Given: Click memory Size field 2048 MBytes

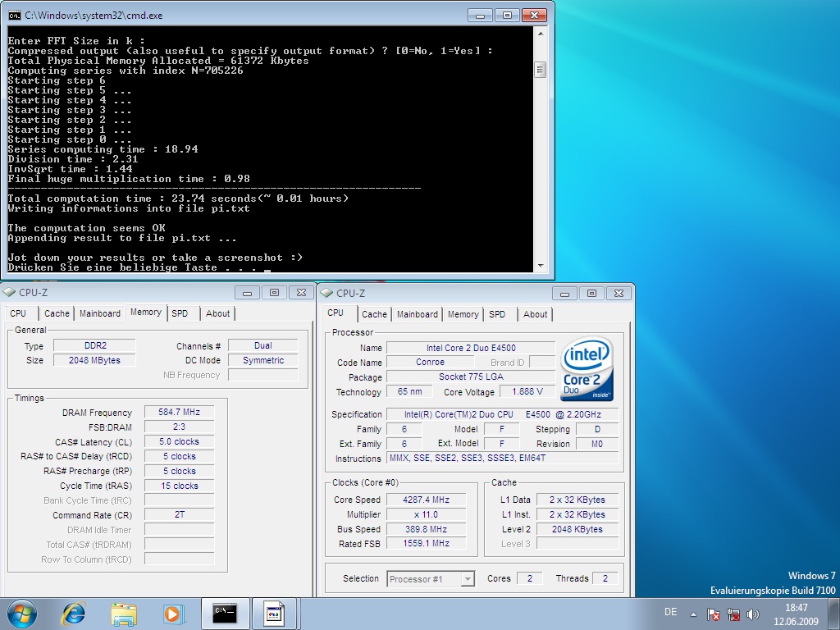Looking at the screenshot, I should pyautogui.click(x=95, y=360).
